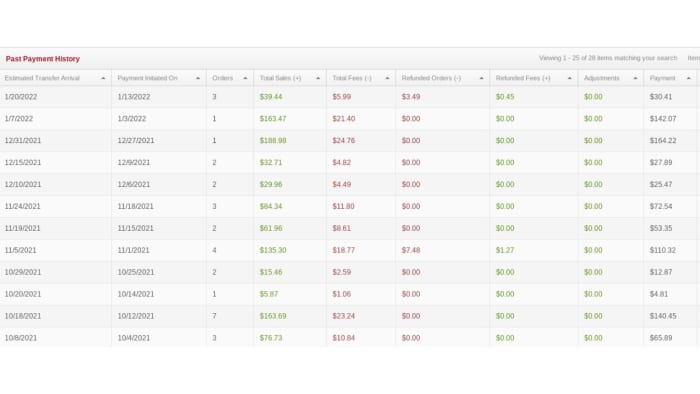Click total sales $188.98
This screenshot has height=394, width=700.
point(273,141)
